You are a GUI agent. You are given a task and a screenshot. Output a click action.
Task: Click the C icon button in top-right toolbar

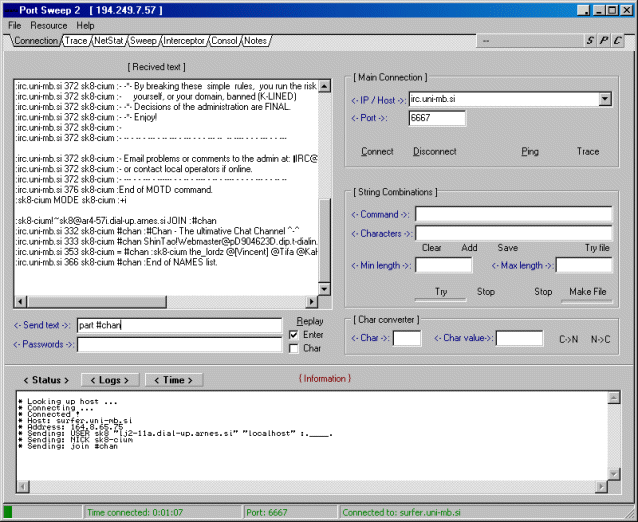(x=618, y=41)
